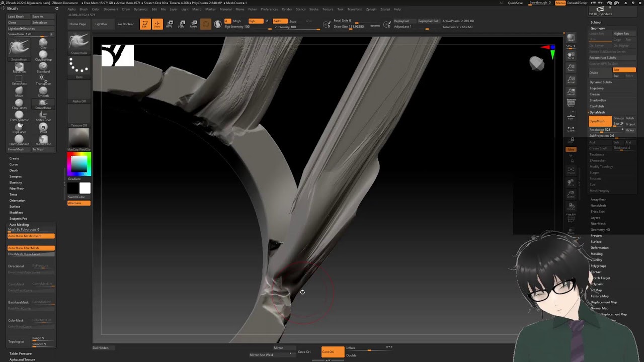Choose the Move brush

pyautogui.click(x=19, y=92)
